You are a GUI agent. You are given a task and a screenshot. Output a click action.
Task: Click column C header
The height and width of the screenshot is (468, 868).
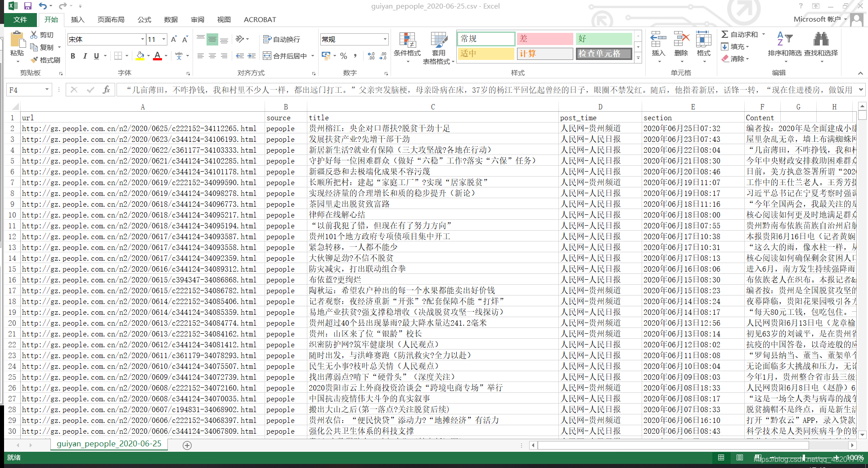coord(432,107)
